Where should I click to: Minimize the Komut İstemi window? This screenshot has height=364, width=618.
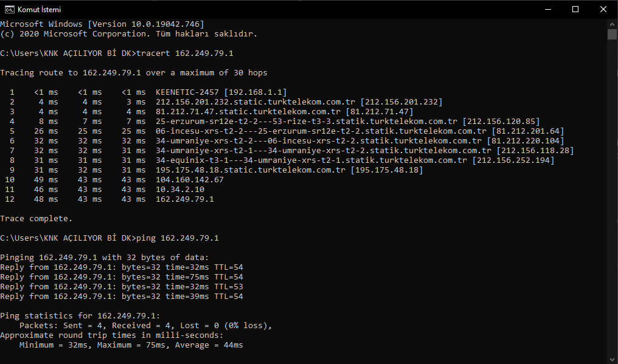[548, 10]
